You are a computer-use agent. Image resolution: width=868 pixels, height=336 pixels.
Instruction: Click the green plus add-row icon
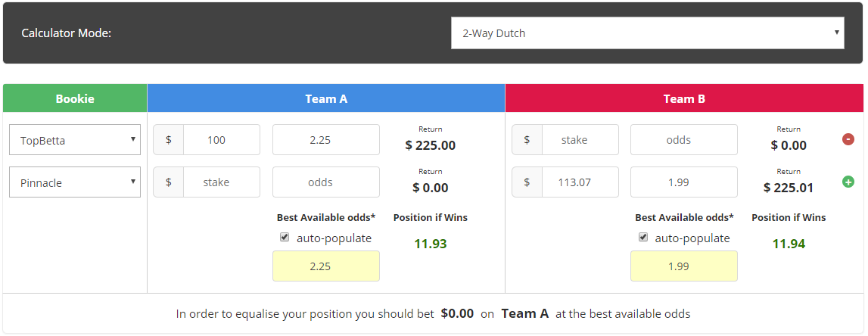point(848,182)
